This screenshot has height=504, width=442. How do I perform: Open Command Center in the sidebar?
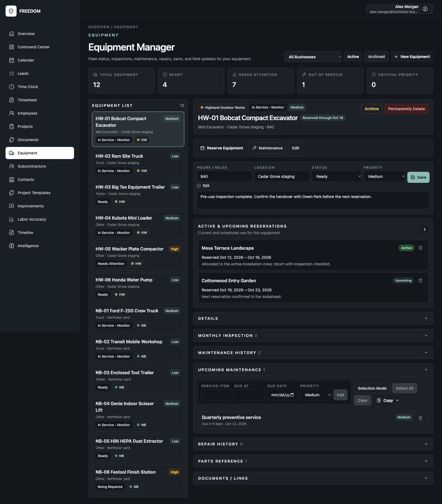click(40, 47)
